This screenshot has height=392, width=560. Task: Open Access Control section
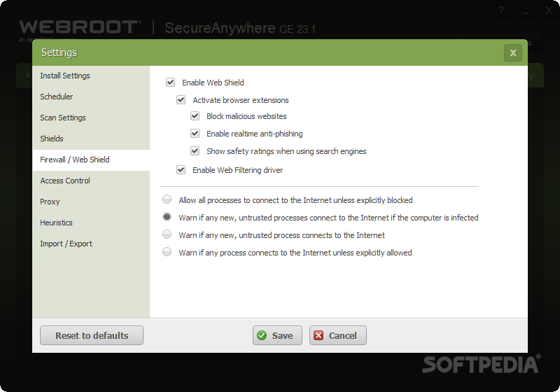coord(91,181)
